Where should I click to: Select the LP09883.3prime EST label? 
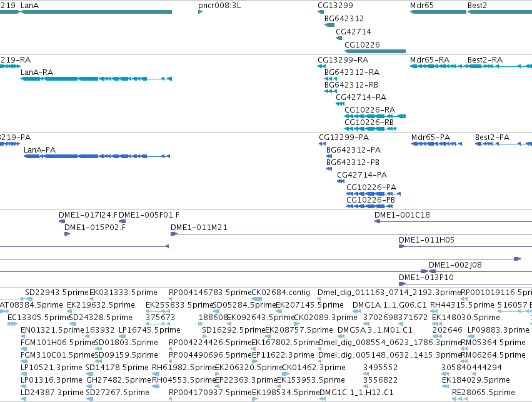coord(498,331)
